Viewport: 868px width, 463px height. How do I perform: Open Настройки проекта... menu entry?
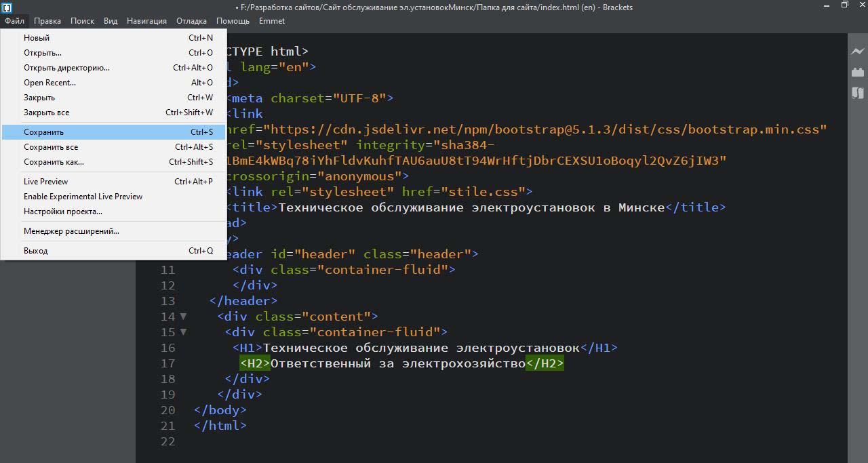(62, 212)
